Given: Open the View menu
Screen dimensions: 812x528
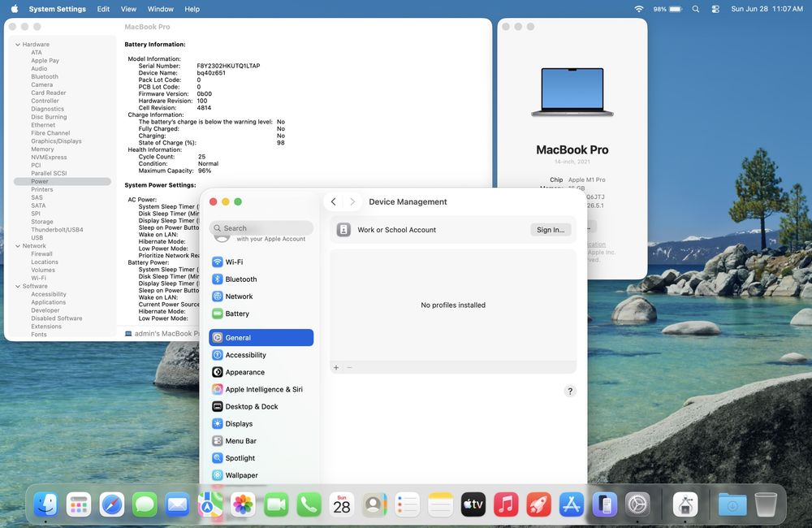Looking at the screenshot, I should [x=128, y=9].
